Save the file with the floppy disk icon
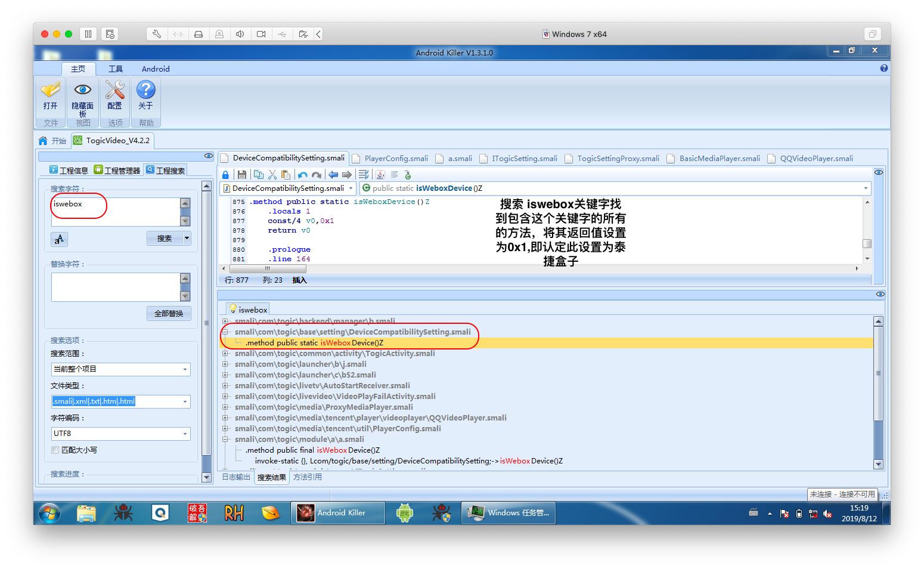The width and height of the screenshot is (924, 569). click(x=241, y=175)
